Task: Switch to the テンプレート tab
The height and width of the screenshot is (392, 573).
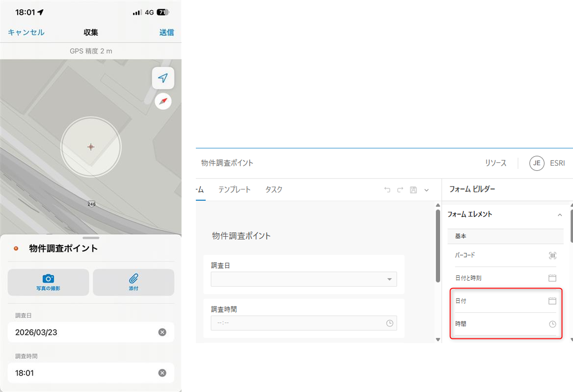Action: coord(234,189)
